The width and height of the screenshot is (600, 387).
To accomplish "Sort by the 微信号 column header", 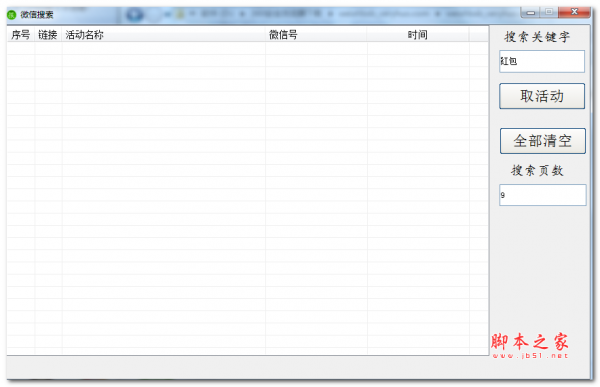I will coord(316,35).
